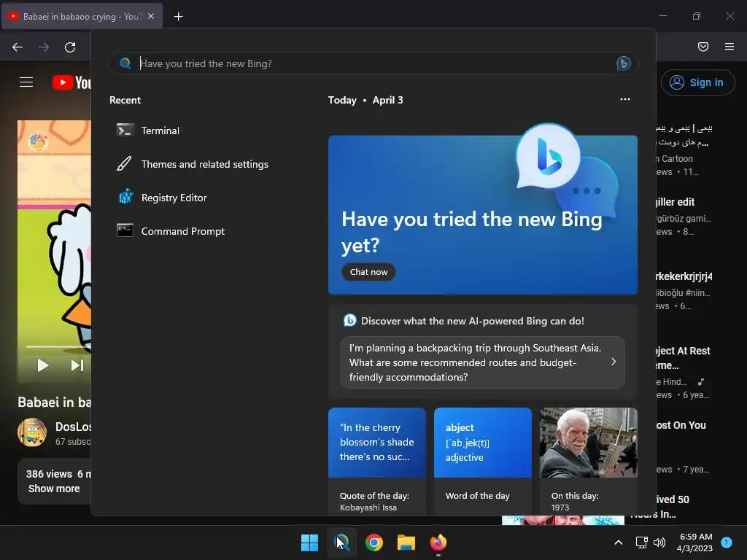Open the Hours In... suggested video thumbnail
The height and width of the screenshot is (560, 747).
point(563,521)
